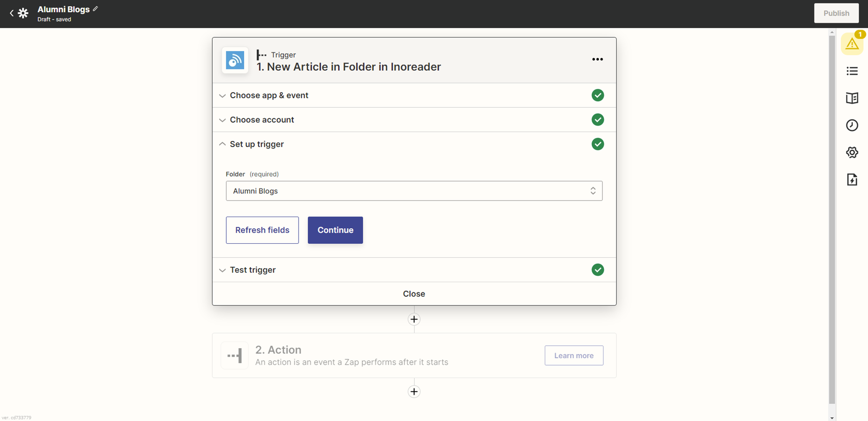Click the Learn more button
868x421 pixels.
pyautogui.click(x=574, y=355)
